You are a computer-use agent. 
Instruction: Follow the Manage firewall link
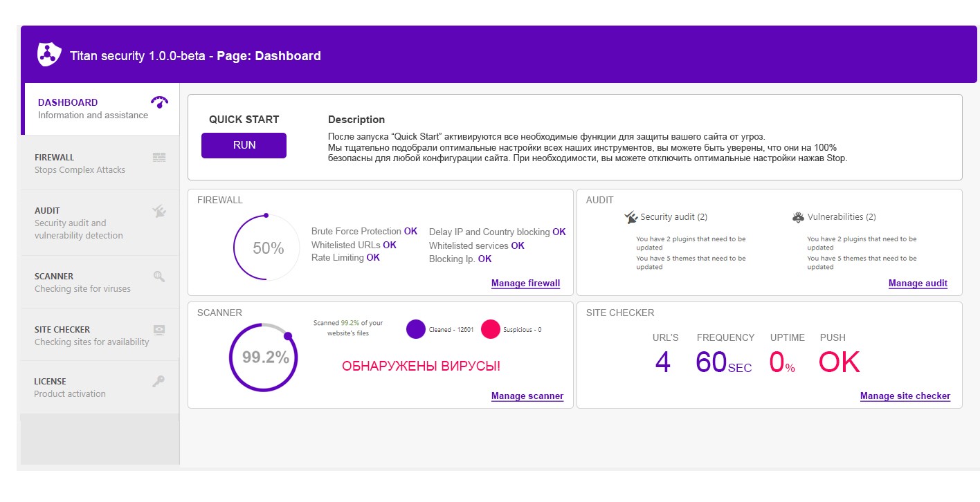[525, 283]
